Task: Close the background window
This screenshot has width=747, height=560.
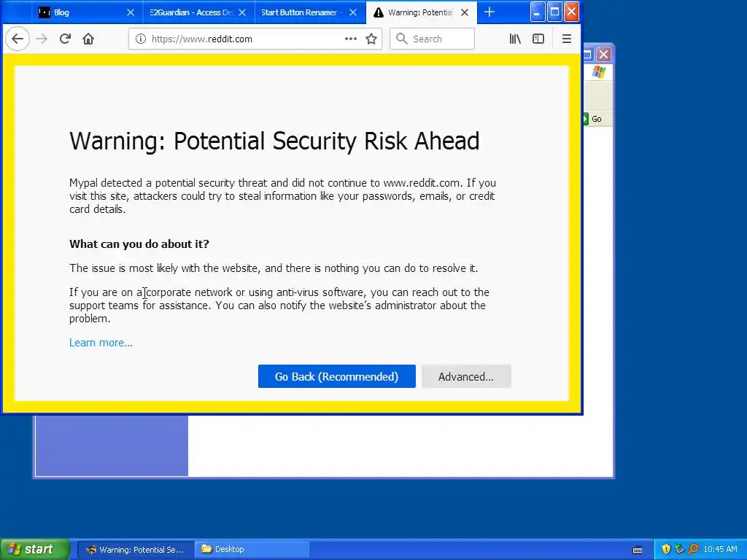Action: pos(603,54)
